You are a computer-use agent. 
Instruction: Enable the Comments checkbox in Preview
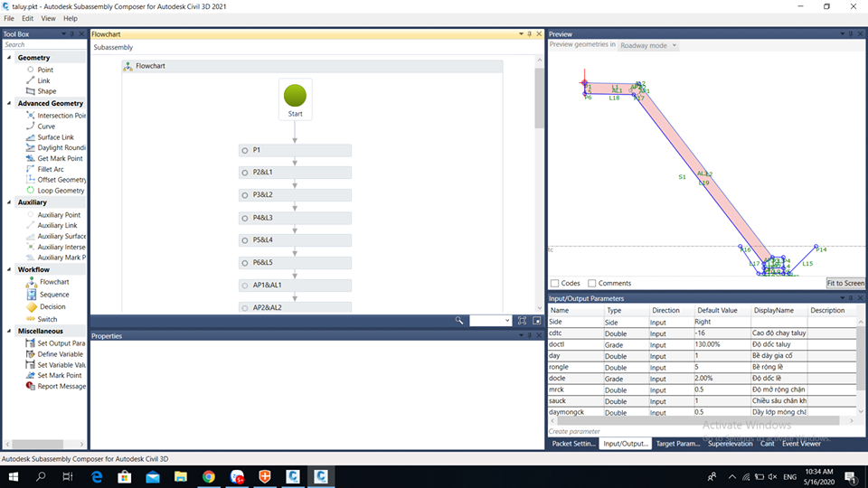tap(591, 283)
